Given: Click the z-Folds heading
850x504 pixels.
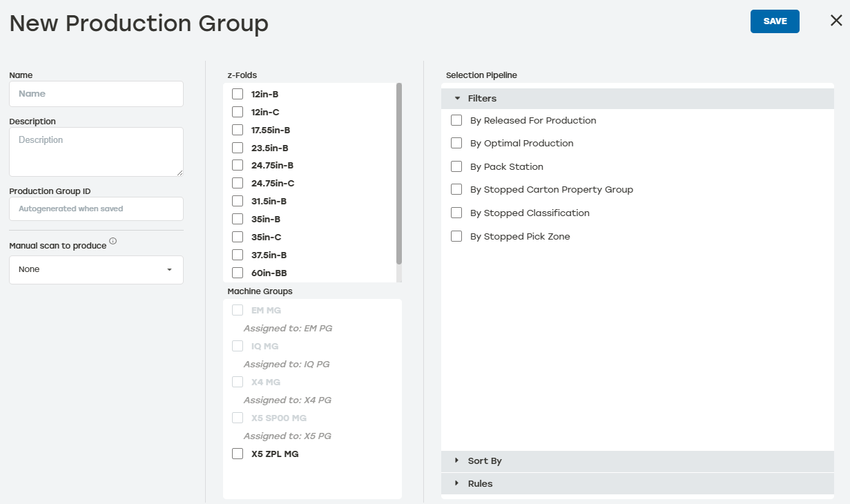Looking at the screenshot, I should tap(242, 75).
